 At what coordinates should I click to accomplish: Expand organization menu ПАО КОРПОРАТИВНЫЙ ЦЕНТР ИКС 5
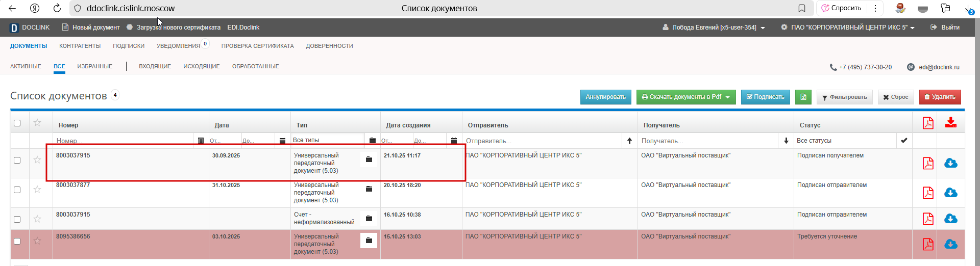pyautogui.click(x=848, y=28)
